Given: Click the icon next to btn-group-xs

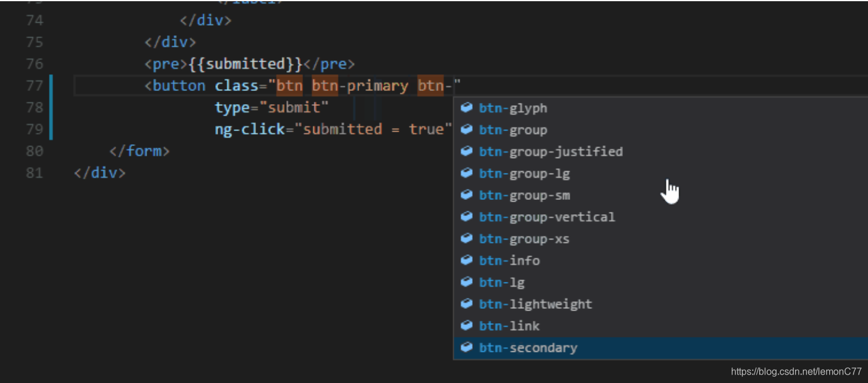Looking at the screenshot, I should pyautogui.click(x=467, y=238).
